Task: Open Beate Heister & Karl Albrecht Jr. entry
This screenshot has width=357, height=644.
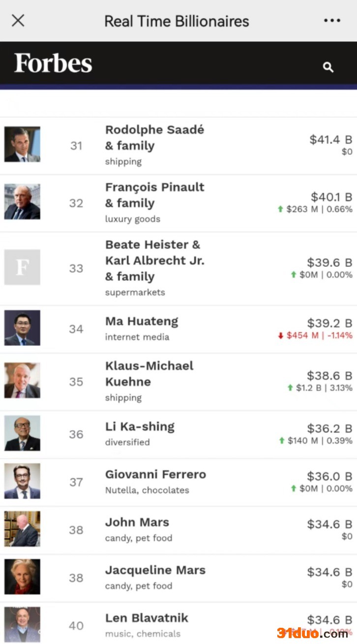Action: (154, 260)
